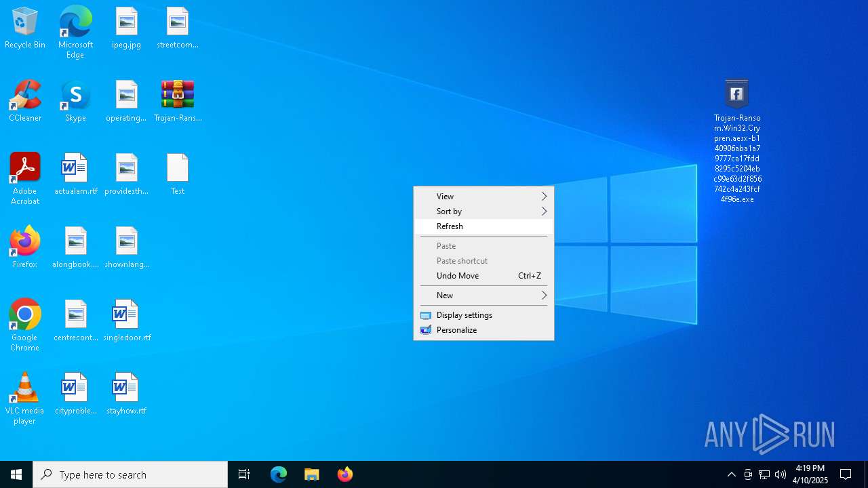Viewport: 868px width, 488px height.
Task: Open Display settings from context menu
Action: (484, 315)
